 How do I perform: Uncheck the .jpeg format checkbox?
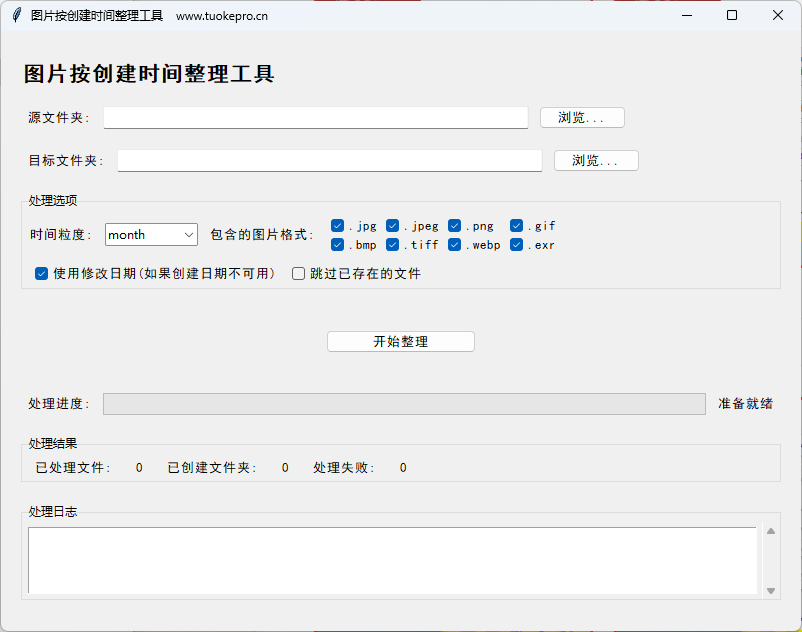click(x=393, y=225)
